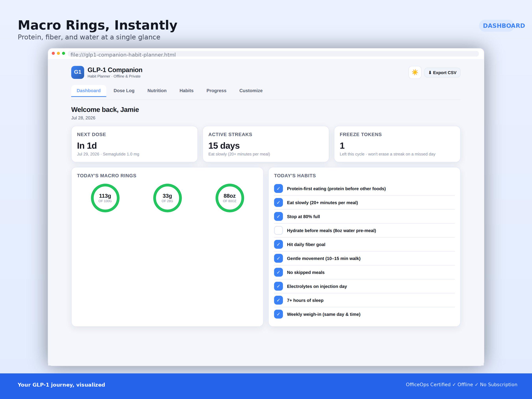Toggle Stop at 80% full checkbox
Image resolution: width=532 pixels, height=399 pixels.
pyautogui.click(x=278, y=217)
